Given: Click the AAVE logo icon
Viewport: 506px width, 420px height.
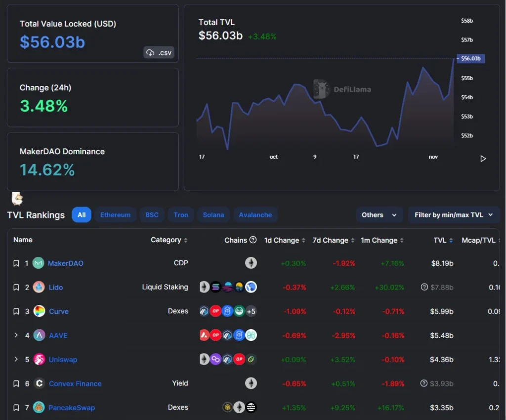Looking at the screenshot, I should [x=39, y=335].
